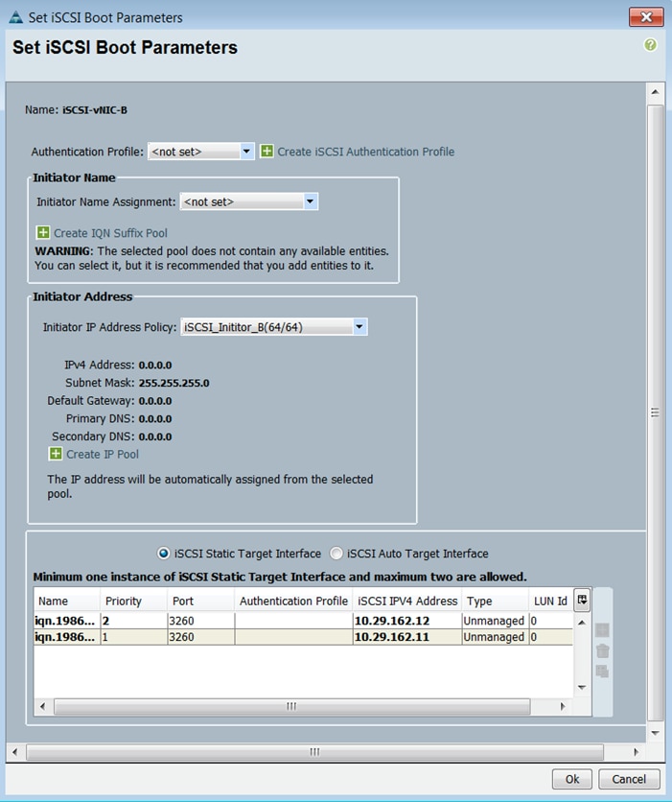
Task: Select iSCSI Auto Target Interface radio
Action: coord(336,554)
